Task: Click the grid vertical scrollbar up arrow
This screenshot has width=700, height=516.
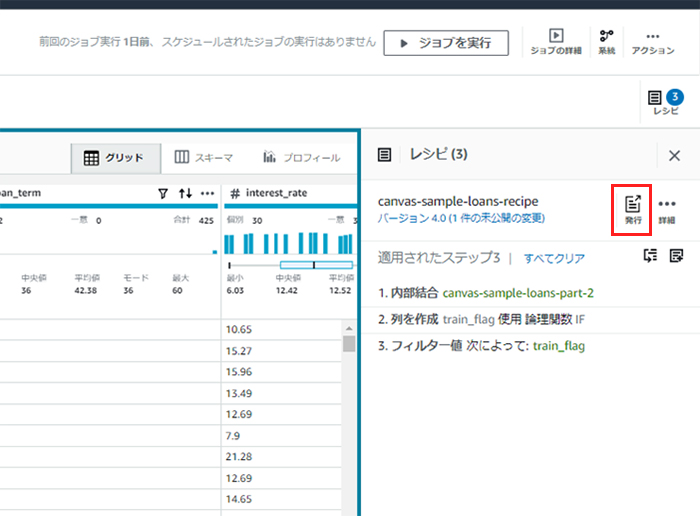Action: (x=349, y=329)
